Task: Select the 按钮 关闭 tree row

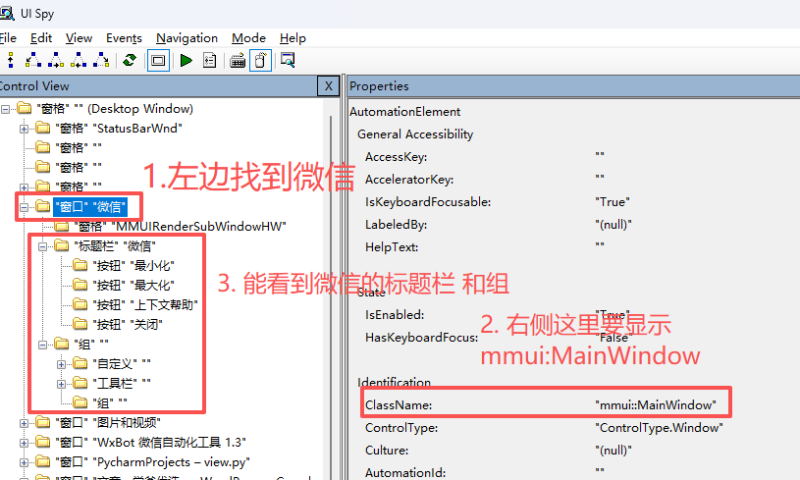Action: click(x=128, y=324)
